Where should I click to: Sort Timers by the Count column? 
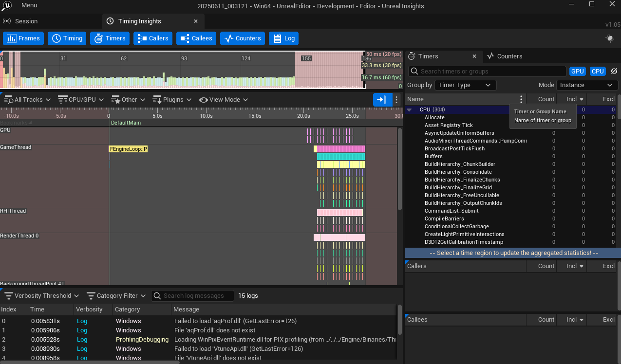pos(546,99)
